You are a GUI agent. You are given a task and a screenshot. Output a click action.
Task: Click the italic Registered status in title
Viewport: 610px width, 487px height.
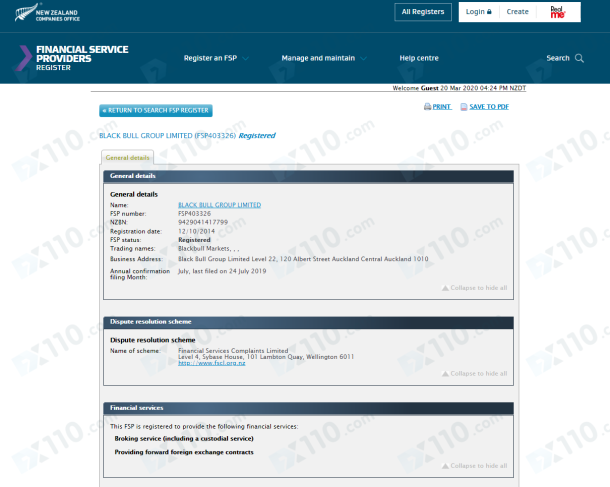(x=257, y=135)
